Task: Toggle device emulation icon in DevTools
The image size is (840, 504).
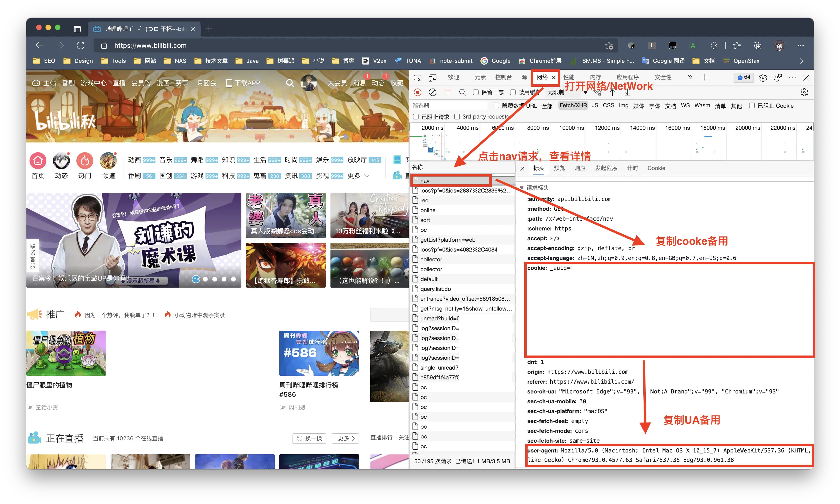Action: 432,78
